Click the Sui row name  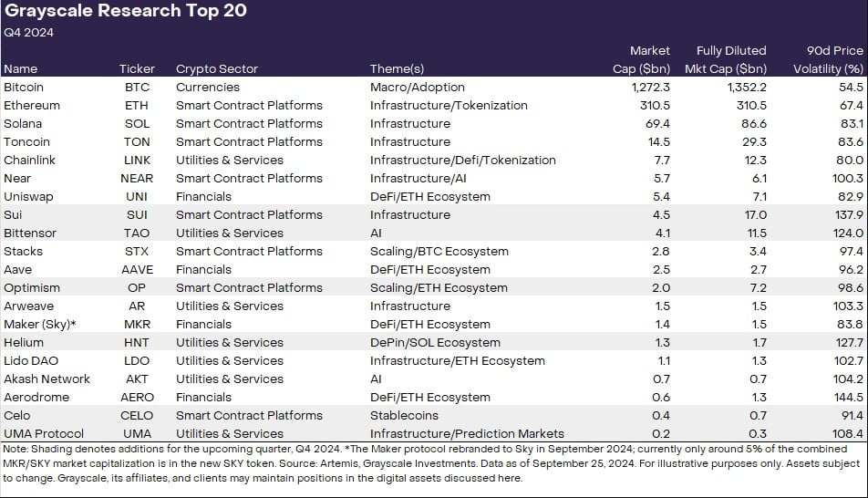coord(13,214)
